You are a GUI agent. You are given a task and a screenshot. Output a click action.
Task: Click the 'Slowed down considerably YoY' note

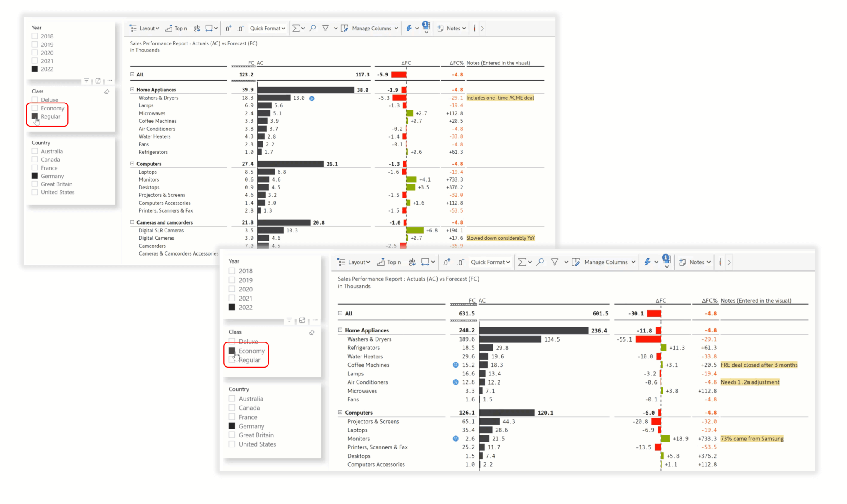pyautogui.click(x=500, y=238)
